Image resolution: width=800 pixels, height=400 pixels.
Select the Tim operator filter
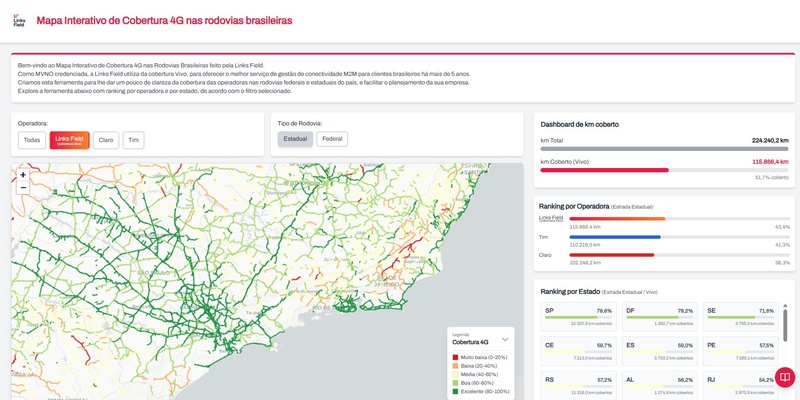point(134,140)
